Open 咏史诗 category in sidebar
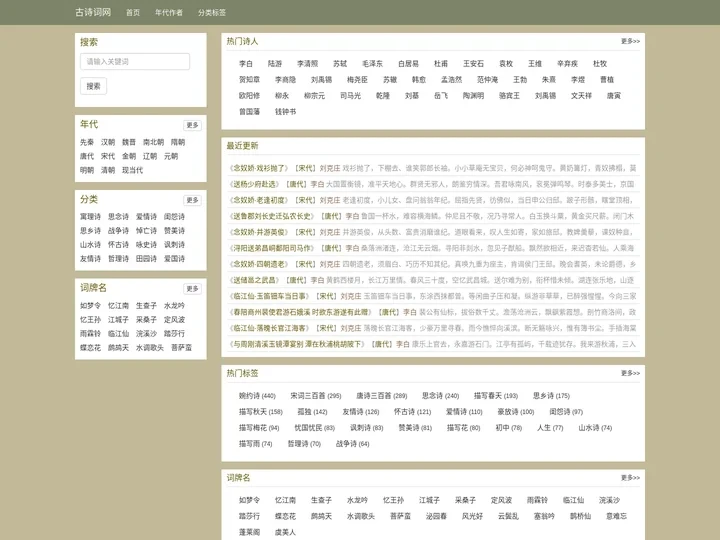720x540 pixels. pyautogui.click(x=146, y=245)
